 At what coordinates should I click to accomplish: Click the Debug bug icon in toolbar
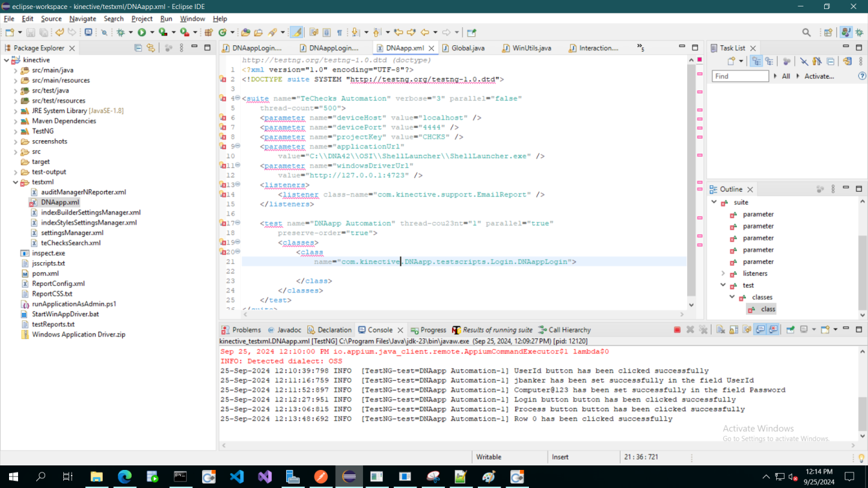click(121, 32)
